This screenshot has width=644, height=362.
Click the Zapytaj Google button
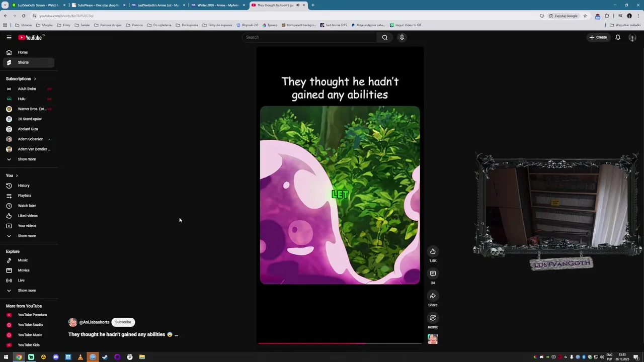[563, 16]
